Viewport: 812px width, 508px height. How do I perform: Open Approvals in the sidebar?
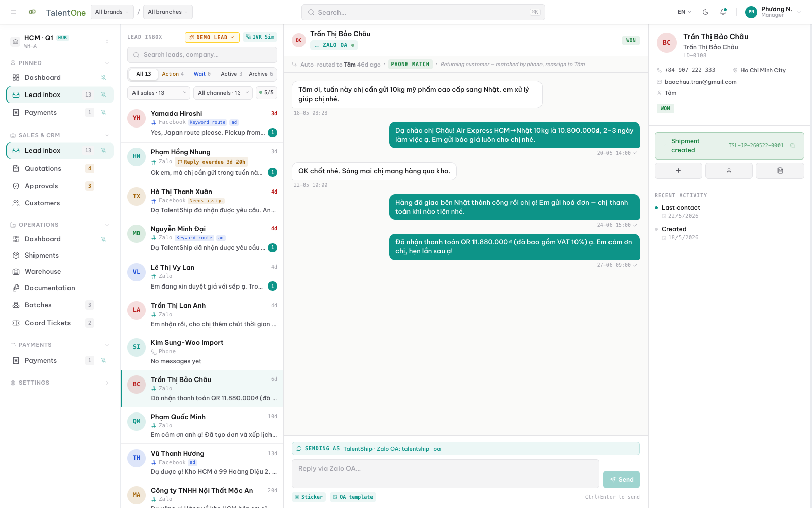(60, 186)
